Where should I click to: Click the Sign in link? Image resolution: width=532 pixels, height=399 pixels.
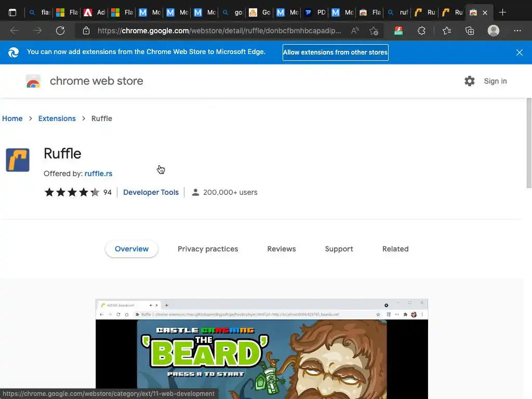(495, 81)
